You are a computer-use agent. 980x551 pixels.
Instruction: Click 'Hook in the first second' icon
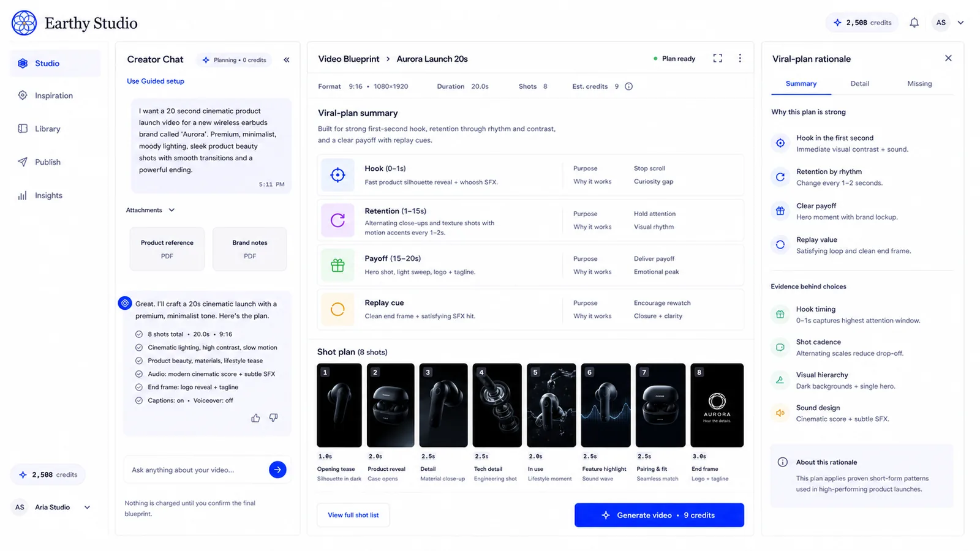pos(780,143)
